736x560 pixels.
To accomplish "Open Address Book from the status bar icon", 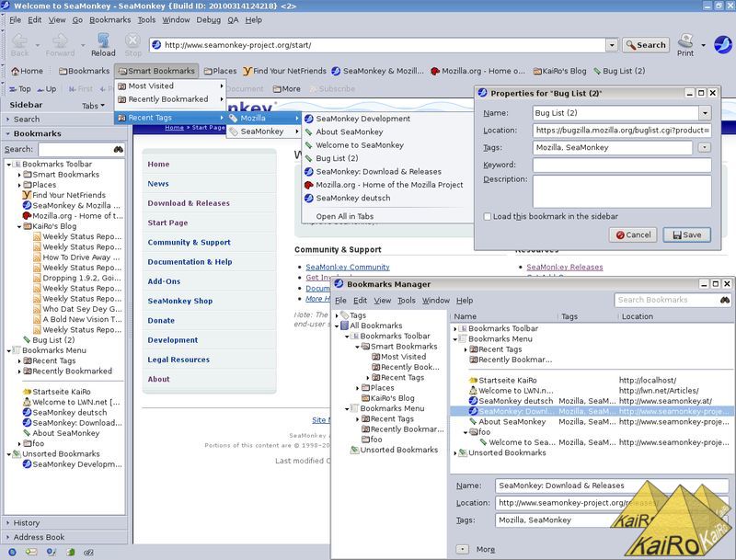I will pos(71,552).
